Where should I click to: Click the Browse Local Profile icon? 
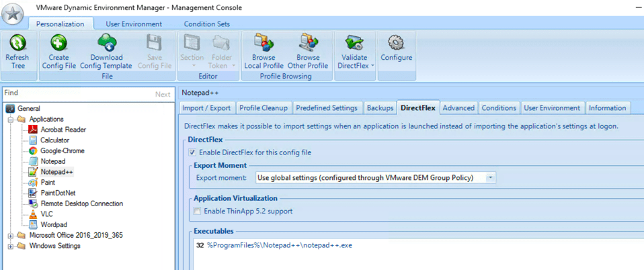[x=264, y=44]
